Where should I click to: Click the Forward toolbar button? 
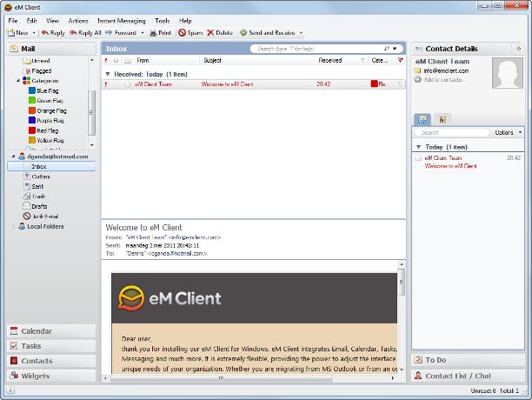(x=121, y=33)
